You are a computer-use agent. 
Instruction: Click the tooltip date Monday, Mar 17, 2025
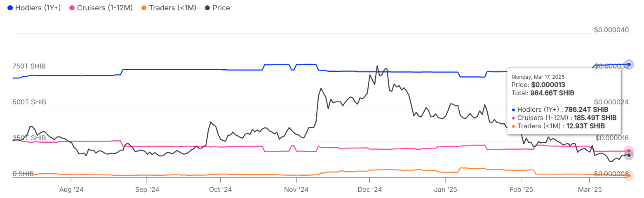tap(538, 77)
